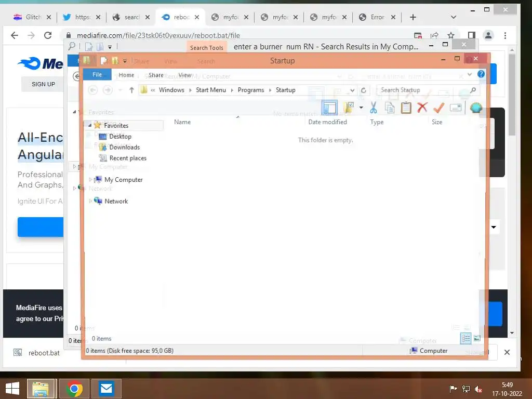Collapse the Favorites tree node
The width and height of the screenshot is (532, 399).
coord(90,125)
